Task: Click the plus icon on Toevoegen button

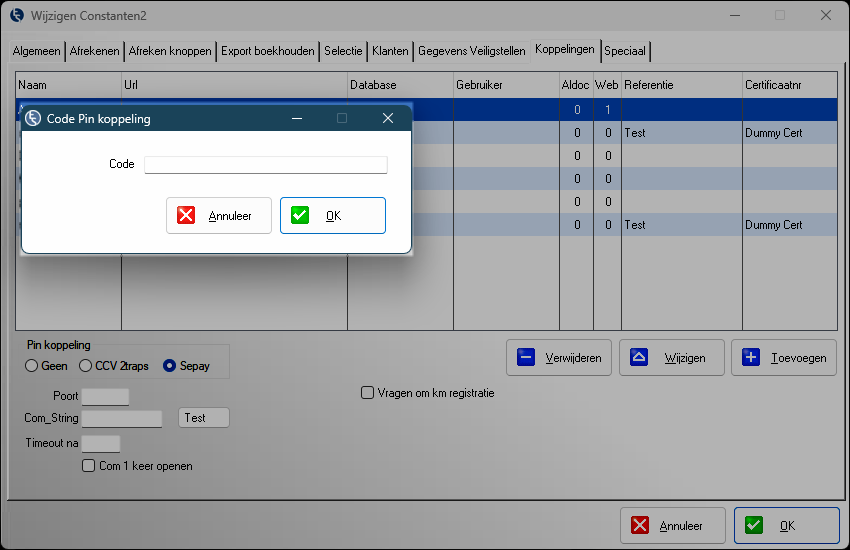Action: (x=752, y=357)
